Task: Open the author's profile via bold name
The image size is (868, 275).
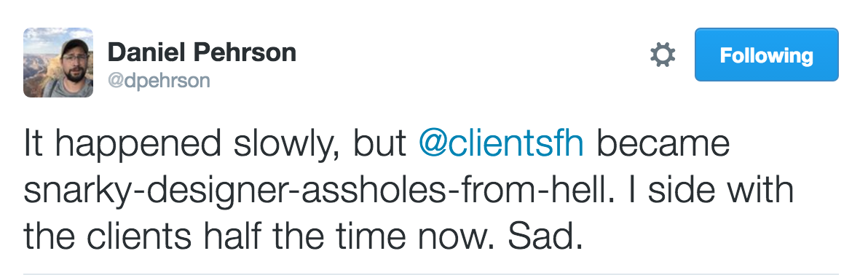Action: (x=202, y=52)
